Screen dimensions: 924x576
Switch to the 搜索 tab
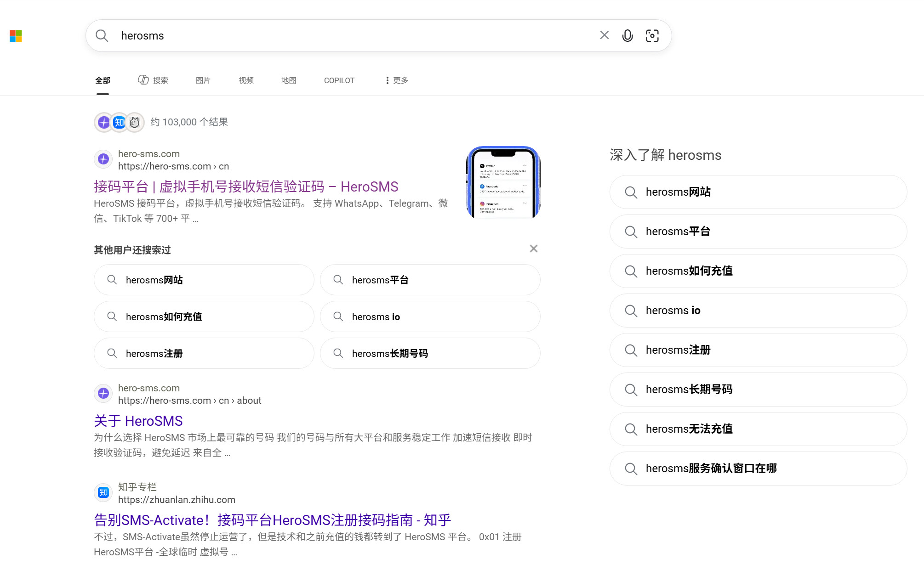tap(153, 80)
